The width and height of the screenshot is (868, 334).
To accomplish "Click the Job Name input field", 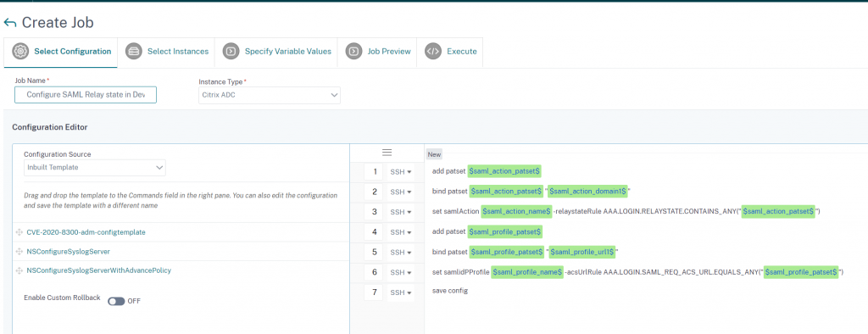I will (x=86, y=95).
